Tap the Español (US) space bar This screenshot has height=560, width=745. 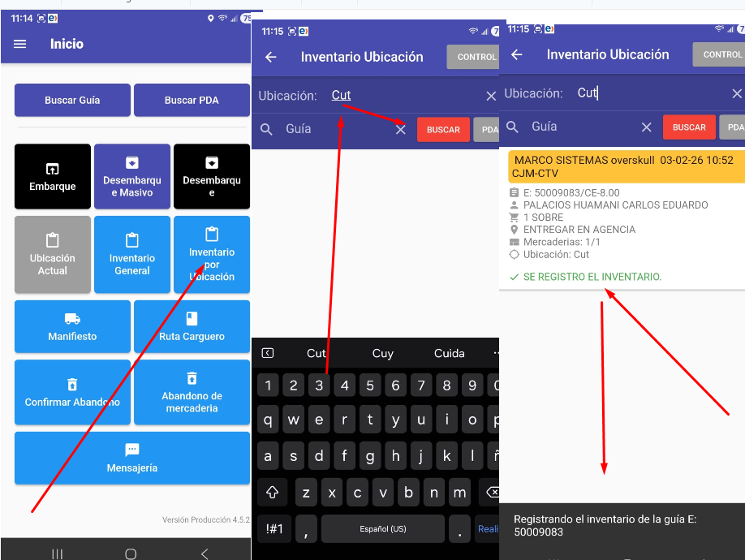tap(382, 528)
